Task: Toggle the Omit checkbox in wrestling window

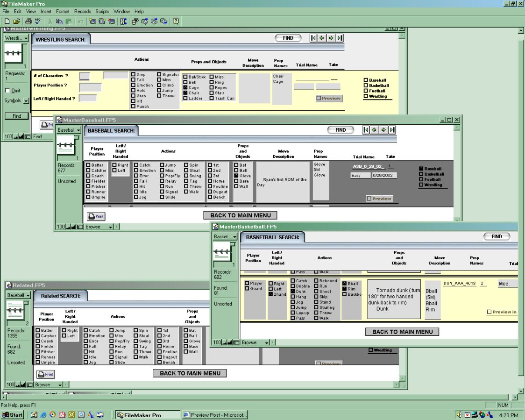Action: (x=7, y=91)
